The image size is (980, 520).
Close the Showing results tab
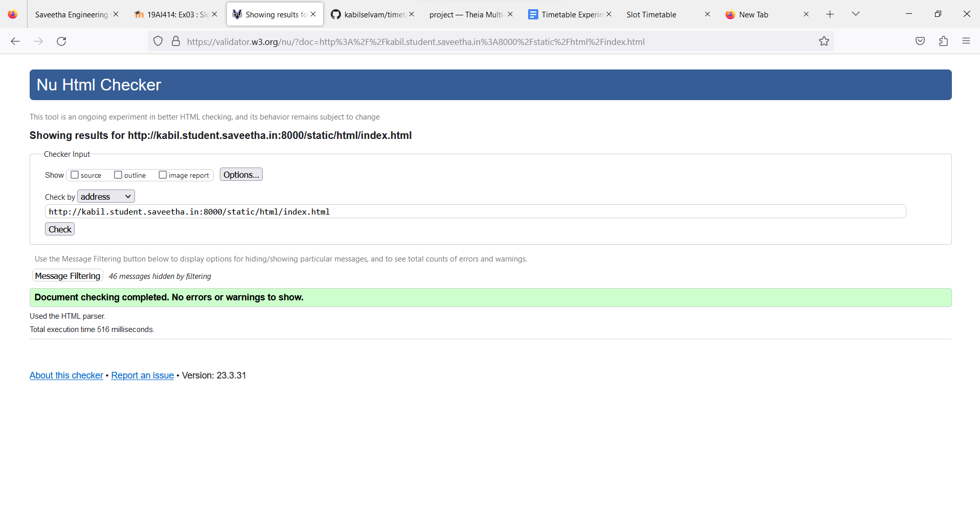click(x=313, y=14)
